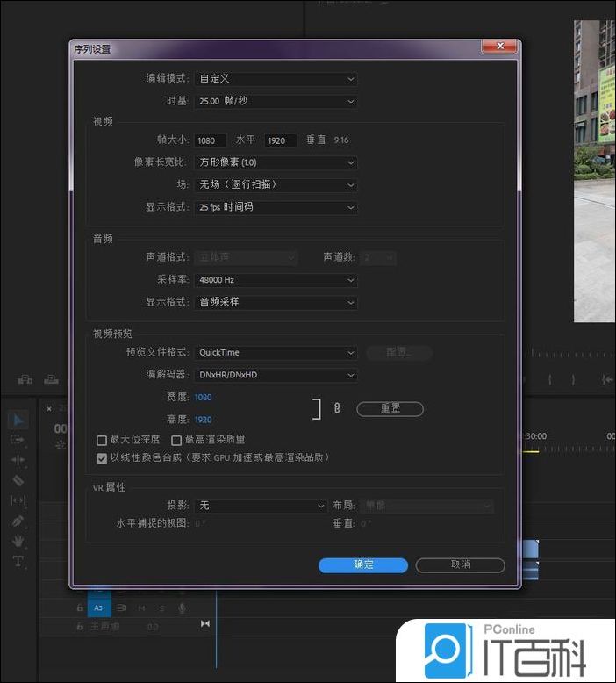Click the frame size 1080 input field
The height and width of the screenshot is (683, 616).
click(211, 140)
